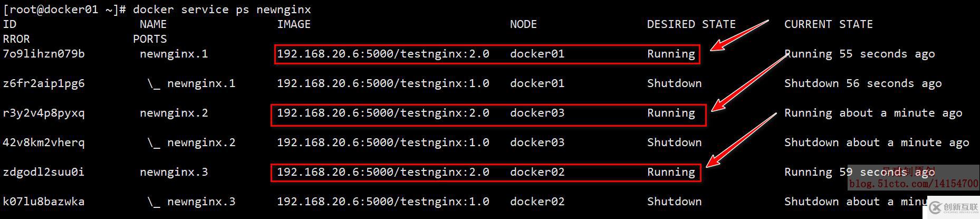Click task ID k07lu8bazwka
The width and height of the screenshot is (980, 219).
(44, 202)
